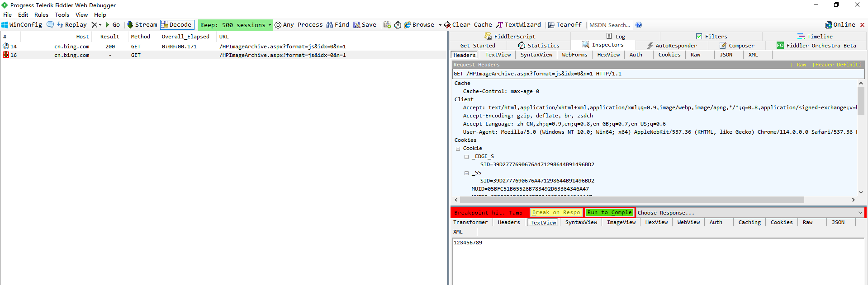Click the Clear Cache icon

coord(447,25)
